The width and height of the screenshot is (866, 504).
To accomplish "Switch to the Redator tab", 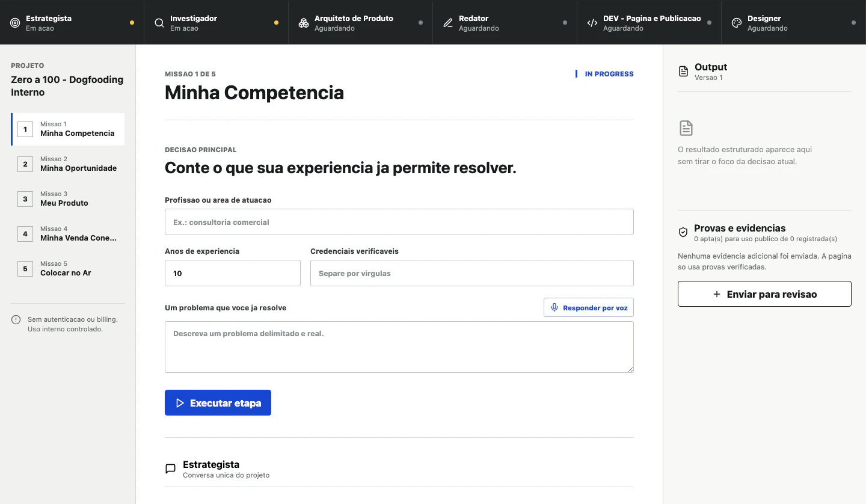I will coord(505,23).
